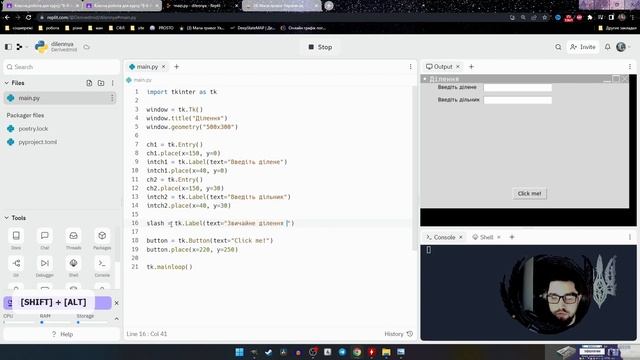
Task: Create a new folder in Files panel
Action: tap(101, 83)
